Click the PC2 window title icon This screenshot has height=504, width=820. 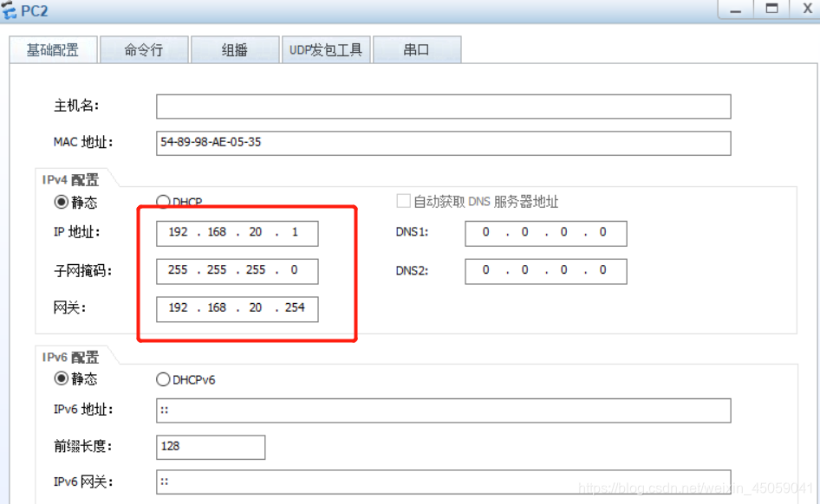coord(9,10)
